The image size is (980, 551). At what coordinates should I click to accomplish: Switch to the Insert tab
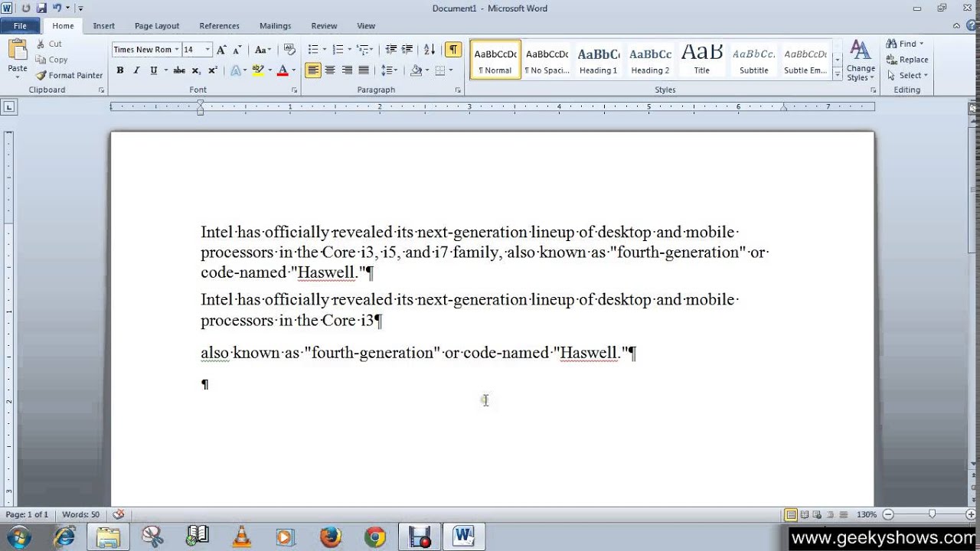pyautogui.click(x=104, y=26)
